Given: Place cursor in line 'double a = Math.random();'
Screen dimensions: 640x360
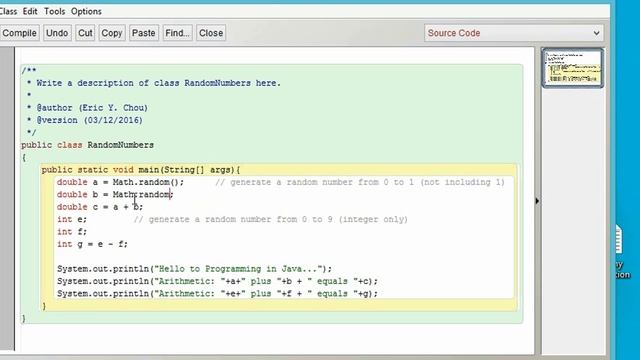Looking at the screenshot, I should (120, 182).
